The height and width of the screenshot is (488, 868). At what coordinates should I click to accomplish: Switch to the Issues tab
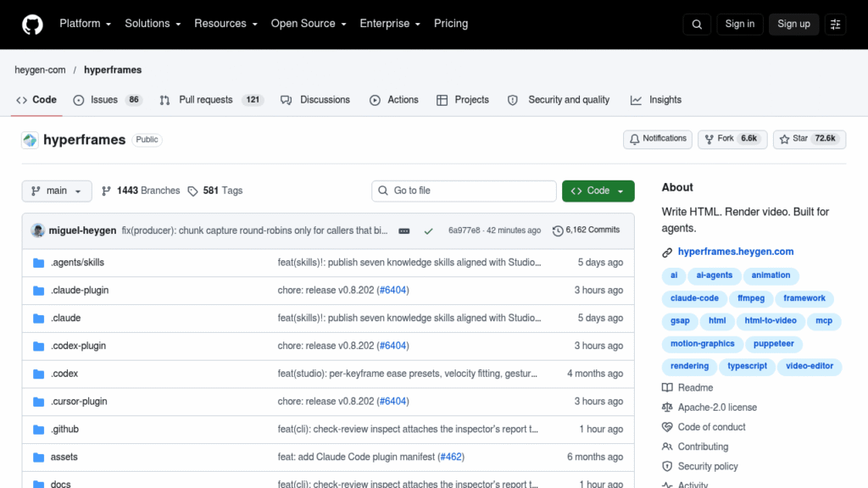click(108, 100)
